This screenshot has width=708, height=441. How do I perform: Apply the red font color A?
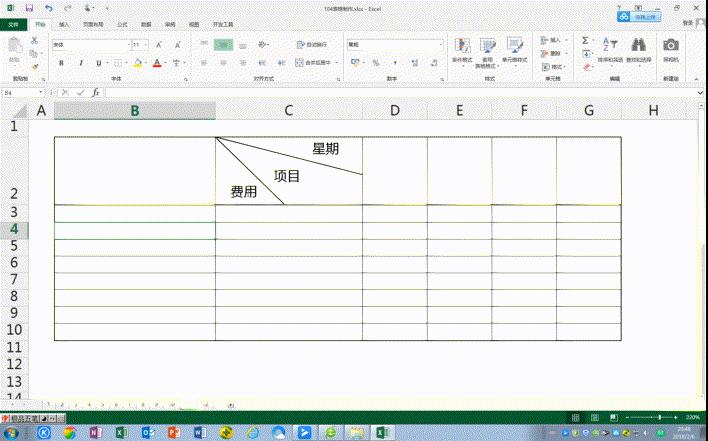coord(157,63)
